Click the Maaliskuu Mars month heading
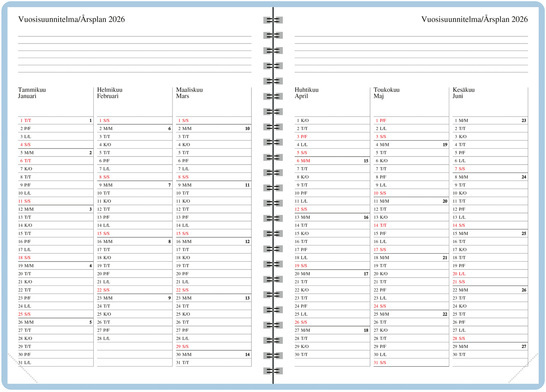 pyautogui.click(x=189, y=93)
